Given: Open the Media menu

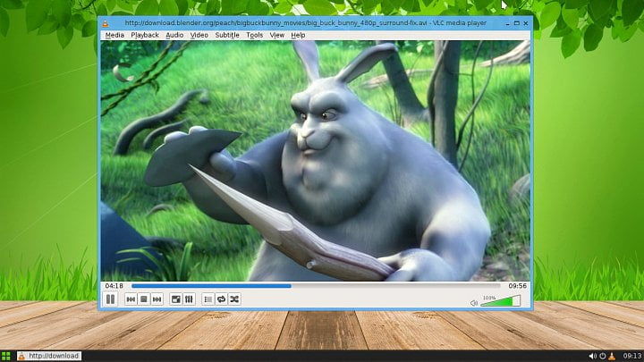Looking at the screenshot, I should point(114,35).
